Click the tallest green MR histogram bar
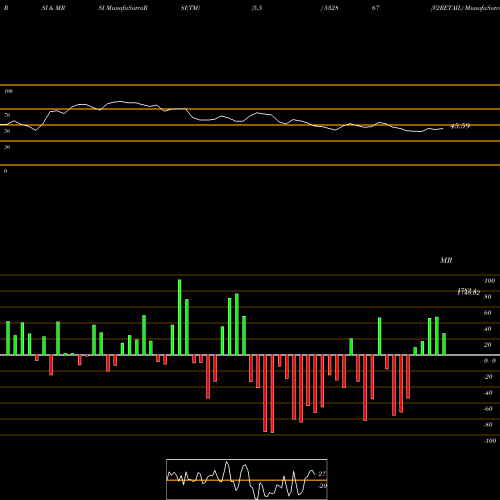The width and height of the screenshot is (500, 500). pos(180,317)
